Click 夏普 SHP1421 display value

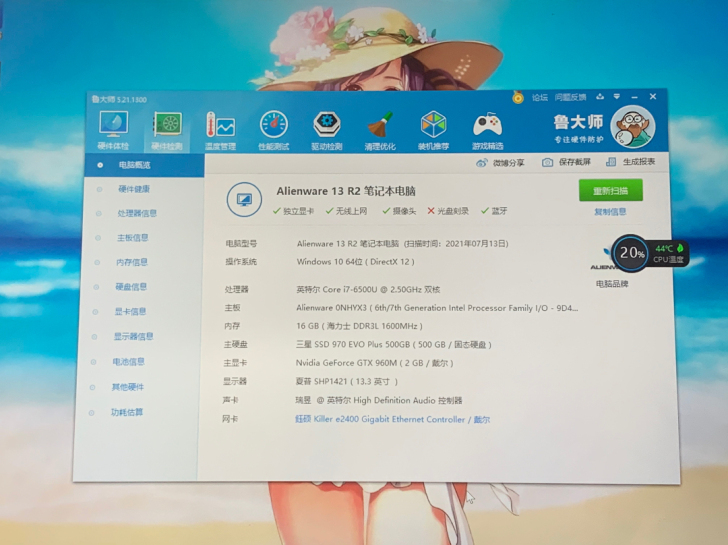(x=347, y=382)
